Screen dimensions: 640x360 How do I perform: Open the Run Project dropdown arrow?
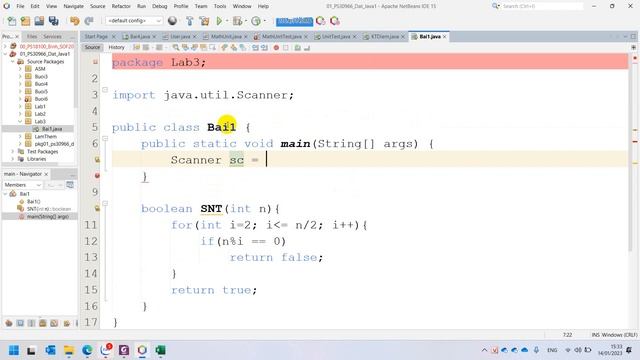coord(227,21)
